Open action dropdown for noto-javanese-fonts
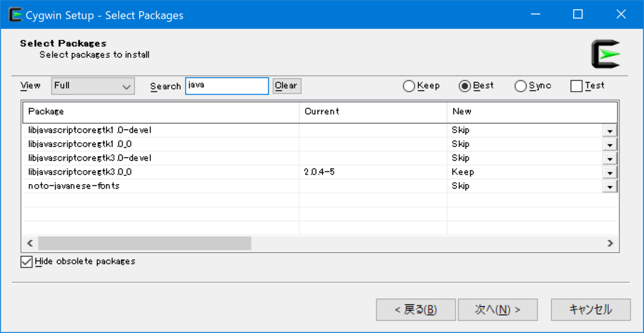 pyautogui.click(x=610, y=186)
